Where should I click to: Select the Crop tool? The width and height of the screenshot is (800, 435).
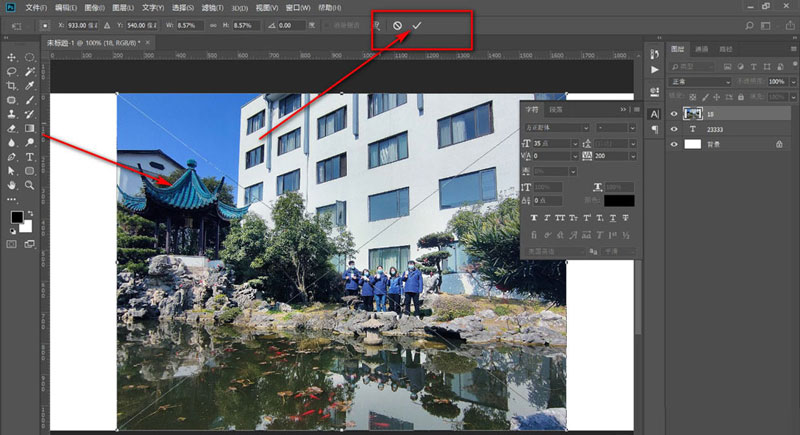pos(12,86)
